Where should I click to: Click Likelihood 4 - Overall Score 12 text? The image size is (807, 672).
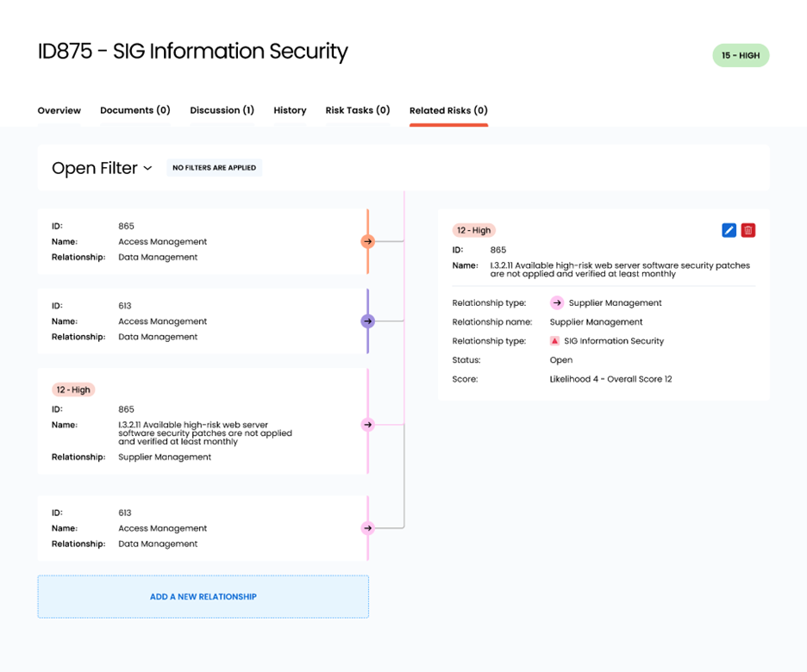(611, 379)
